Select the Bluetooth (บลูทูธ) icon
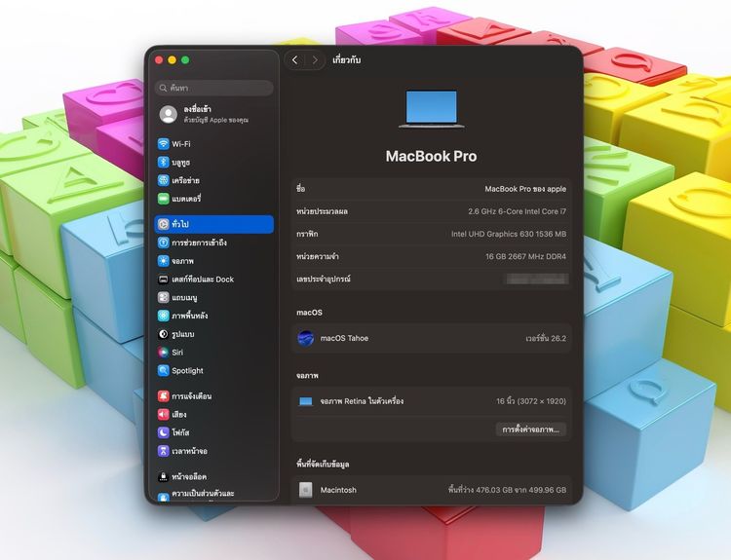Viewport: 731px width, 560px height. tap(164, 163)
